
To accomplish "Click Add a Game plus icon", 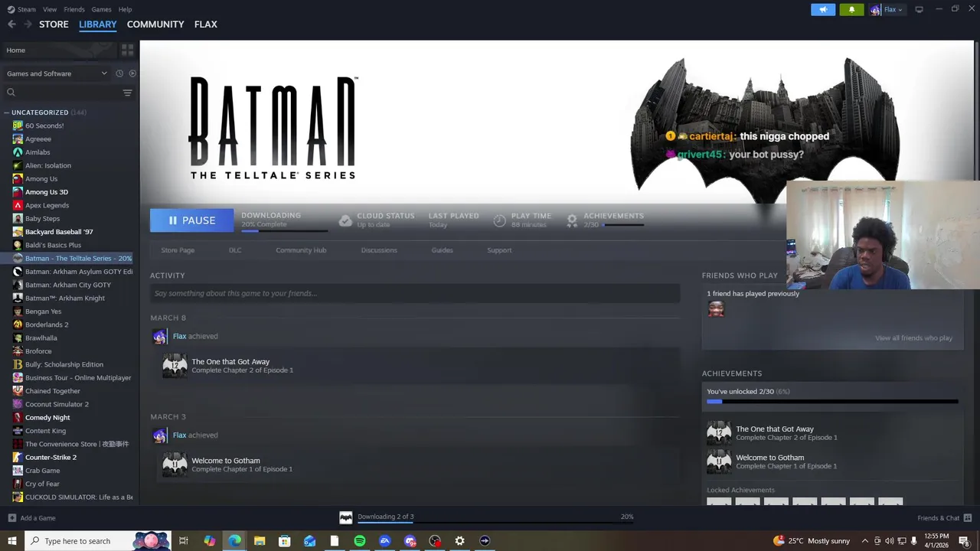I will click(x=11, y=518).
